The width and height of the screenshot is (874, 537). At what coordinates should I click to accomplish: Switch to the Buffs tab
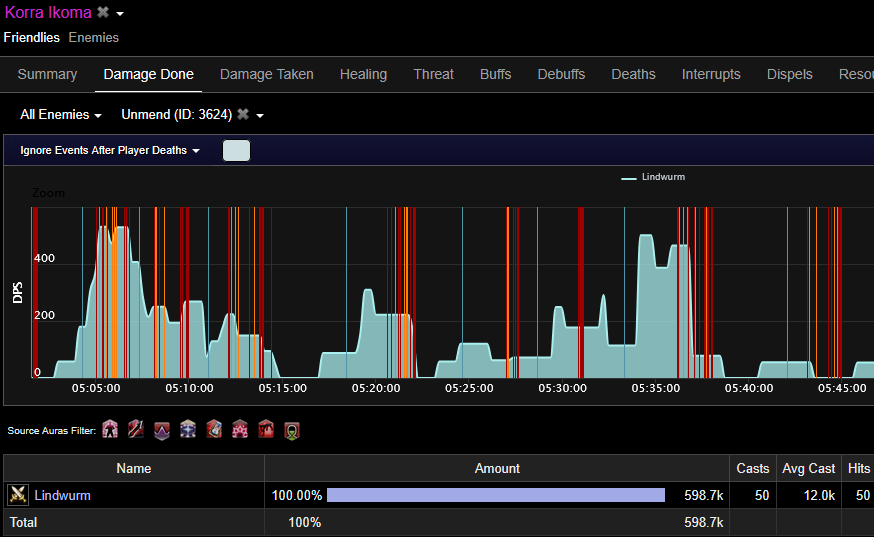coord(496,74)
